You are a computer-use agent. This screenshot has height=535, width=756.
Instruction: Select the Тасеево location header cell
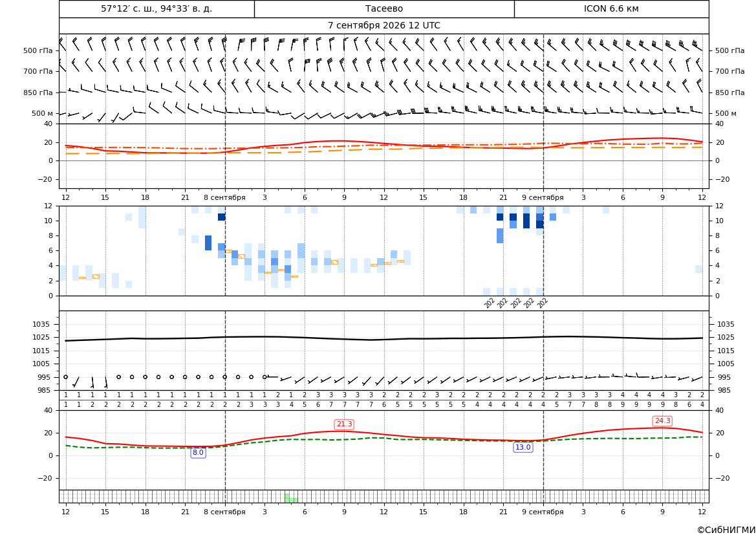click(x=384, y=8)
